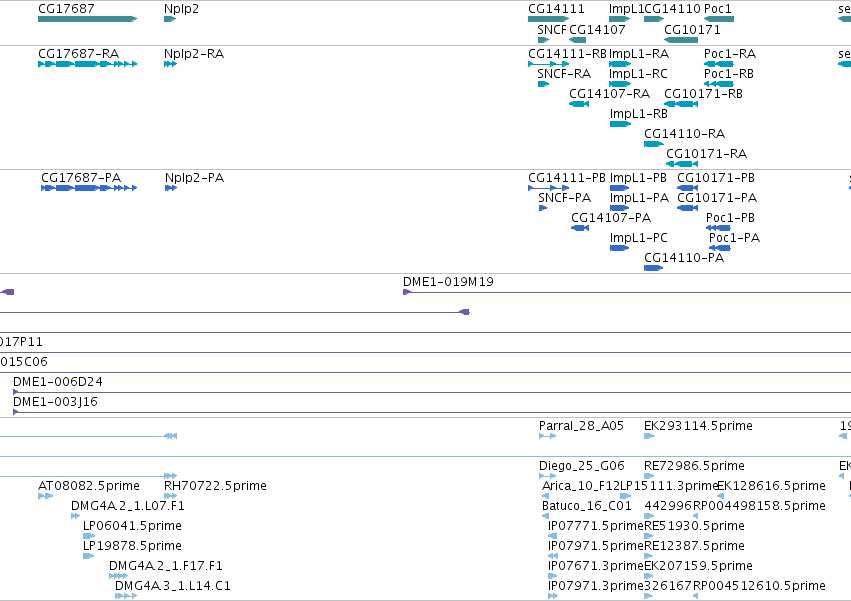
Task: Click EST AT08082.5prime
Action: 46,497
